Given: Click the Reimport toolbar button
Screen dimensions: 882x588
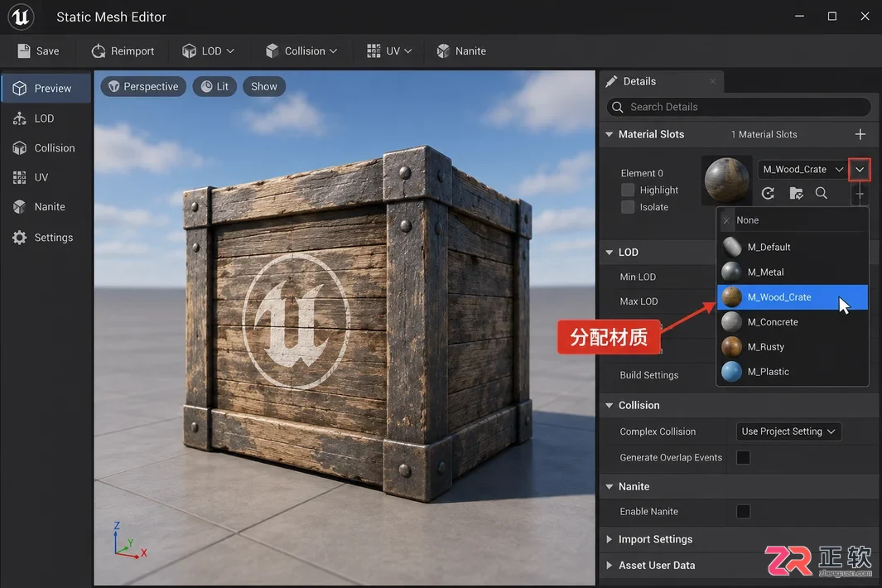Looking at the screenshot, I should tap(123, 51).
